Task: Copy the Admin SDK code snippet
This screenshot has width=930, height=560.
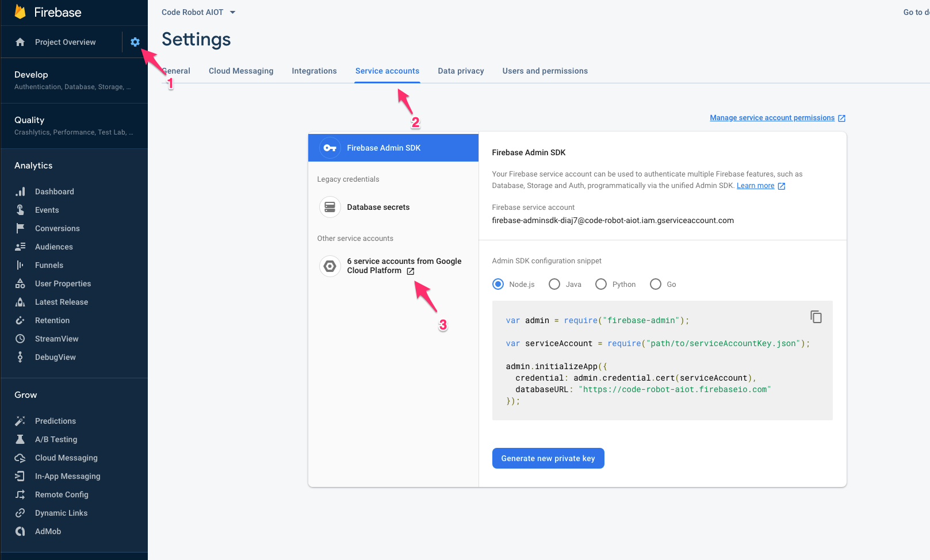Action: pyautogui.click(x=816, y=317)
